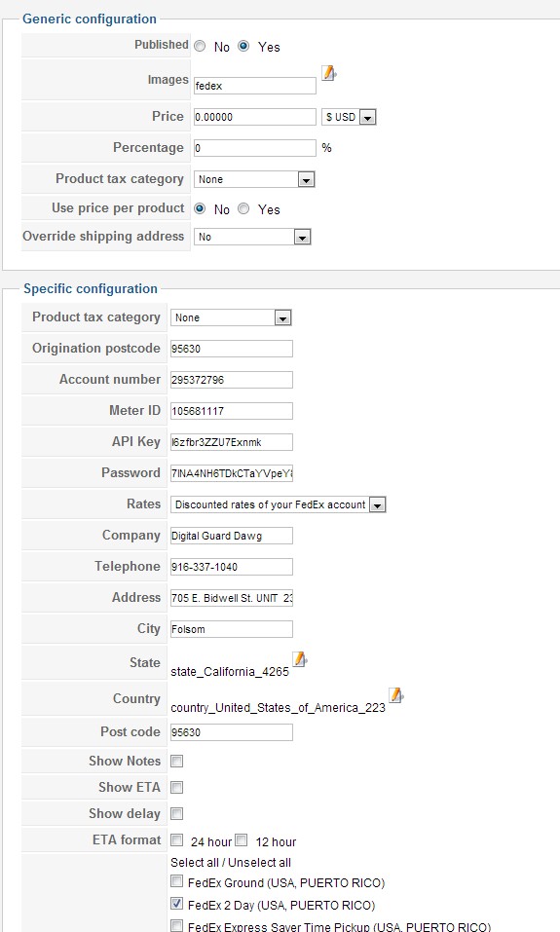Select the Company name text box
This screenshot has height=932, width=560.
click(231, 536)
